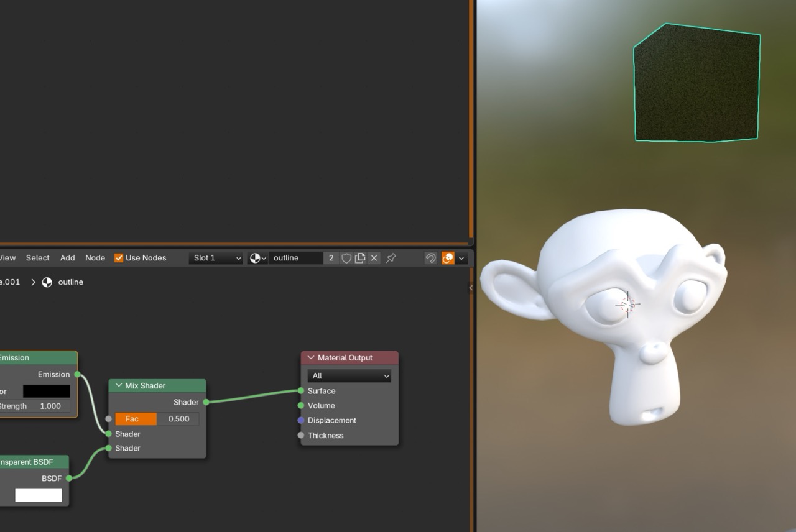Open the View menu

click(8, 258)
